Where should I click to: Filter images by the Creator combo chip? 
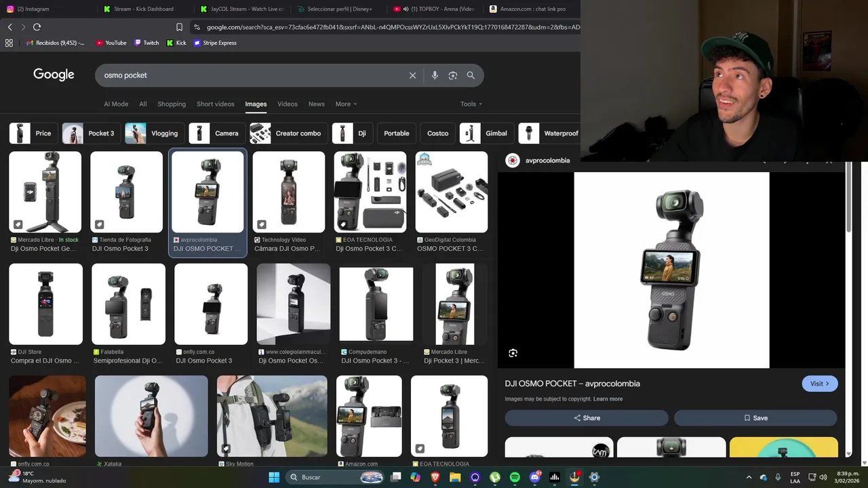point(288,134)
